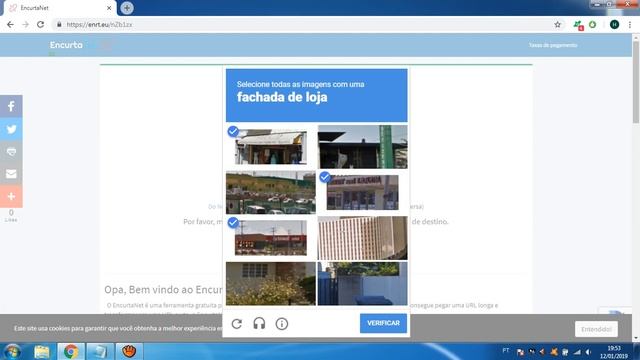Screen dimensions: 640x360
Task: Share page via email envelope icon
Action: tap(11, 174)
